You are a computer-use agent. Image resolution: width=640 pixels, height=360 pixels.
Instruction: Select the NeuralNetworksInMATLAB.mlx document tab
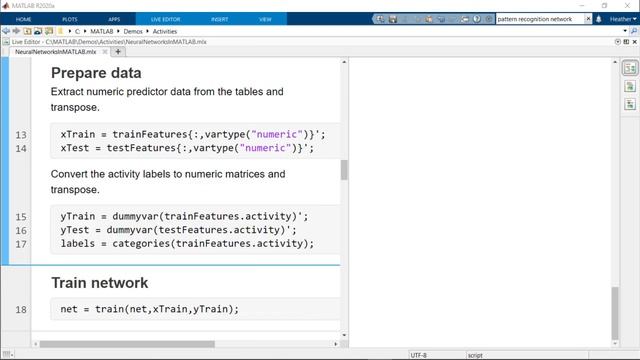point(56,52)
